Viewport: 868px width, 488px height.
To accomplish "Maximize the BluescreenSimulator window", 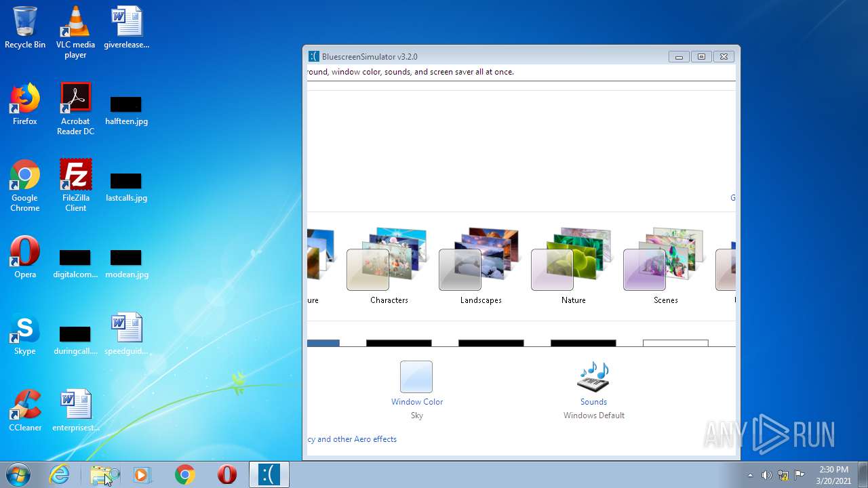I will pos(701,57).
